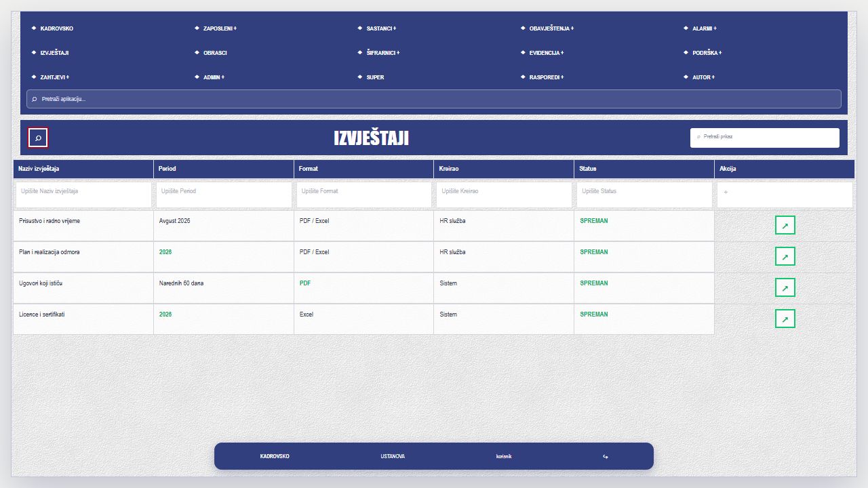Sort by Kreirao column header
The height and width of the screenshot is (488, 868).
504,169
